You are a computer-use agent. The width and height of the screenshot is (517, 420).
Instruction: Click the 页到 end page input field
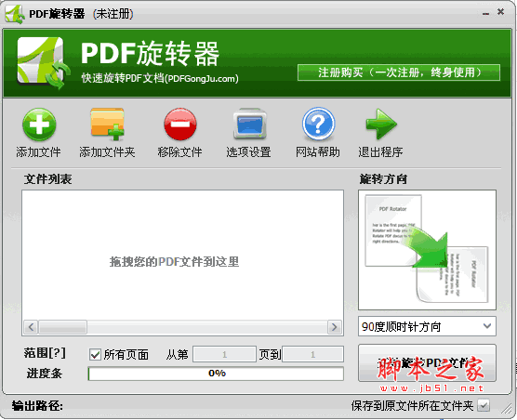point(312,354)
